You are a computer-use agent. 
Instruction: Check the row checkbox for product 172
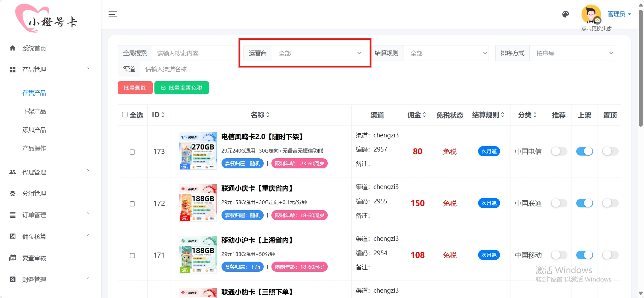point(133,204)
